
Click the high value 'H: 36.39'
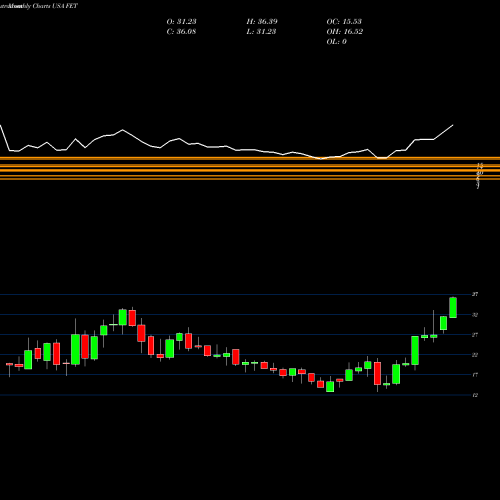pos(262,22)
